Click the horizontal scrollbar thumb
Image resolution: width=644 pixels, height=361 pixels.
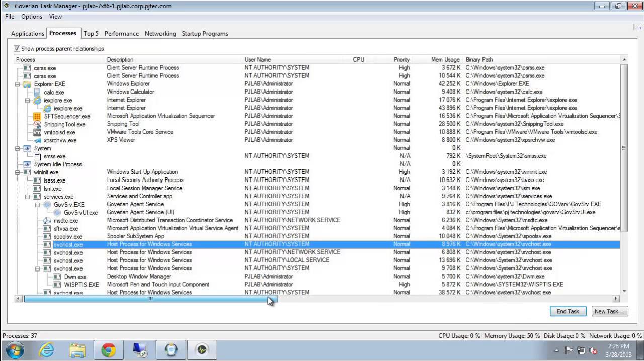(150, 299)
